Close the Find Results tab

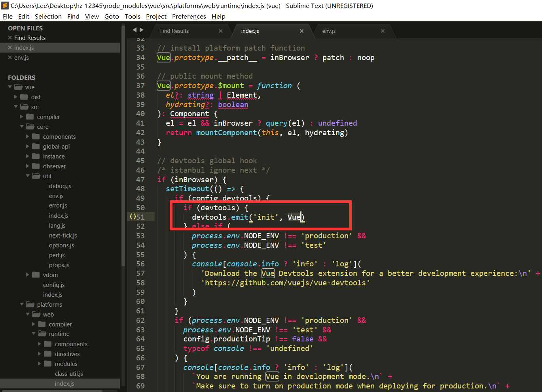[x=220, y=31]
